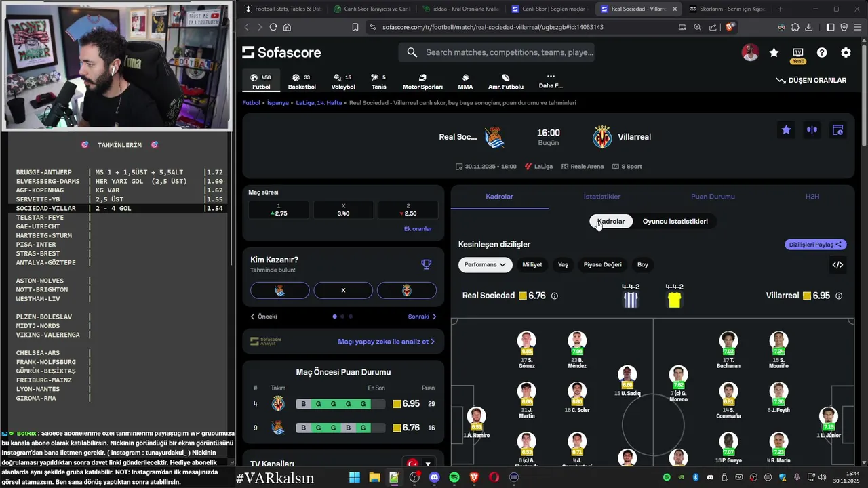868x488 pixels.
Task: Open the user profile avatar
Action: (x=750, y=52)
